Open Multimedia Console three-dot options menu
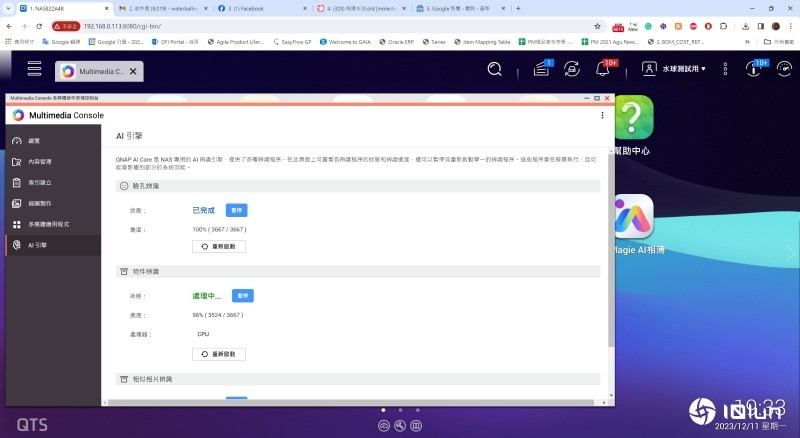The height and width of the screenshot is (438, 800). coord(602,115)
